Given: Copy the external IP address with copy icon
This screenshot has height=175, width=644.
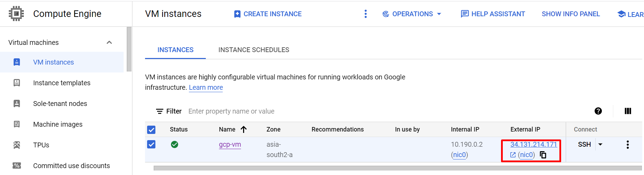Looking at the screenshot, I should (x=543, y=155).
